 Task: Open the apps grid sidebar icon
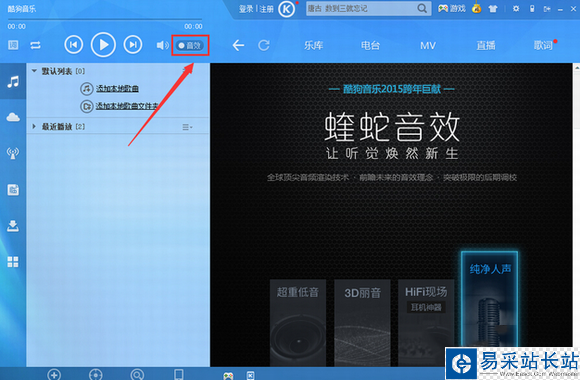13,262
